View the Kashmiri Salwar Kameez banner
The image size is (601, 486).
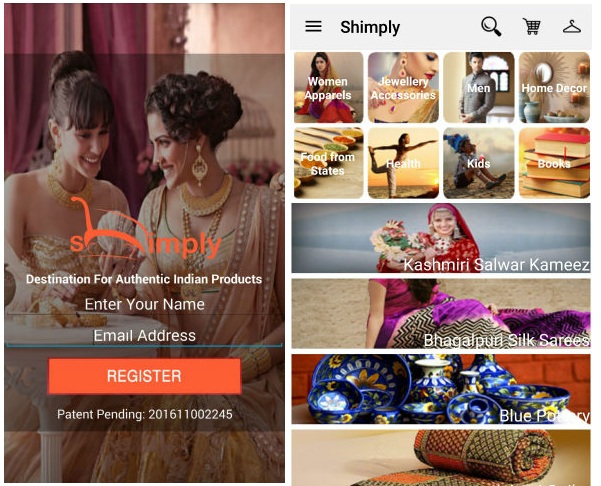(x=441, y=238)
